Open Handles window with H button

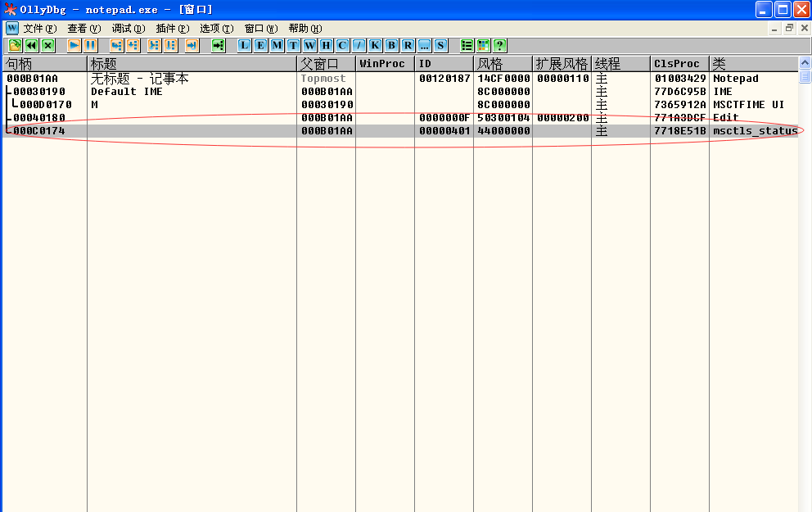point(326,46)
